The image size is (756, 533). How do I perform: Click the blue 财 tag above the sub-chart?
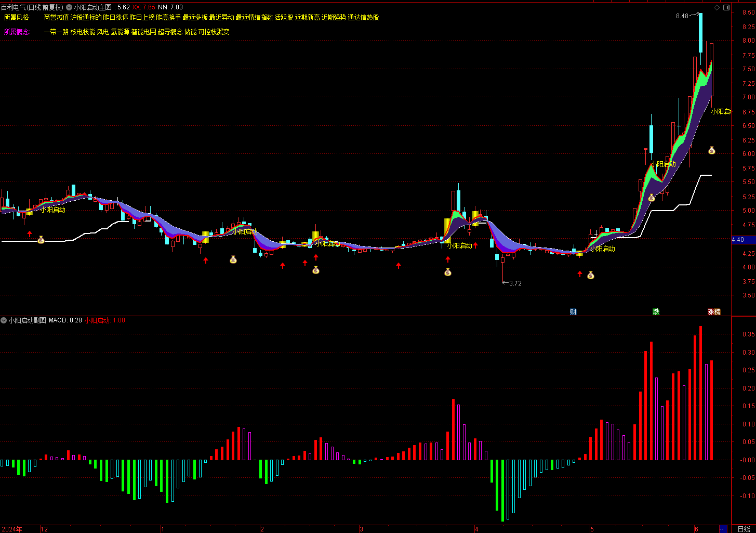(x=573, y=312)
